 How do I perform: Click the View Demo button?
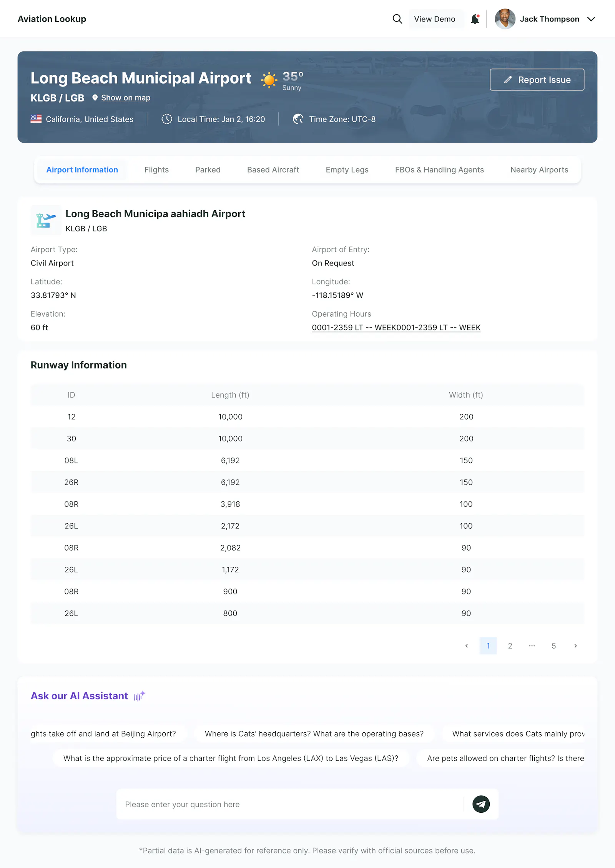(x=434, y=19)
